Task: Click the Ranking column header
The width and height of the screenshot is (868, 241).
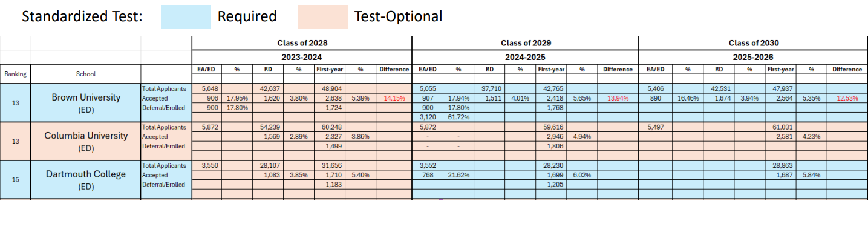Action: point(16,74)
